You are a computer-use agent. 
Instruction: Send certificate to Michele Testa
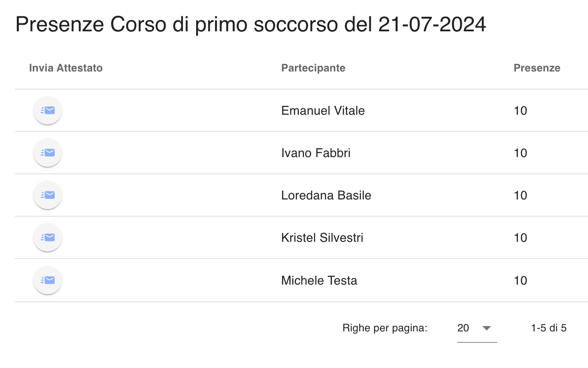[48, 280]
